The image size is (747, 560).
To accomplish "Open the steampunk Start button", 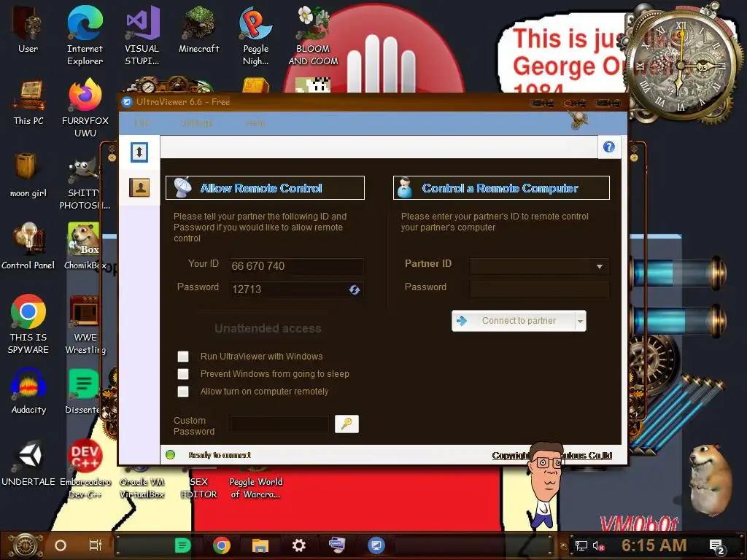I will (x=26, y=545).
